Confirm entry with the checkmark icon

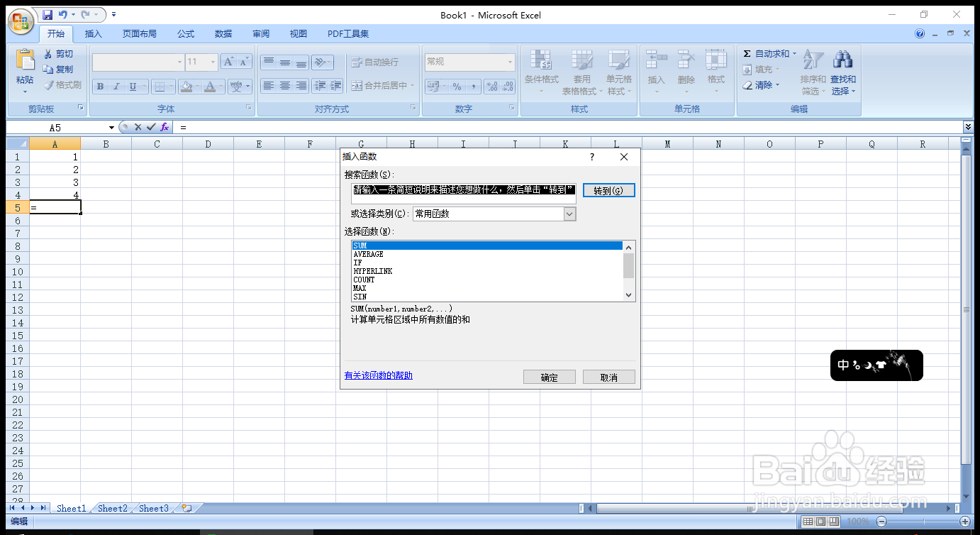[x=150, y=127]
